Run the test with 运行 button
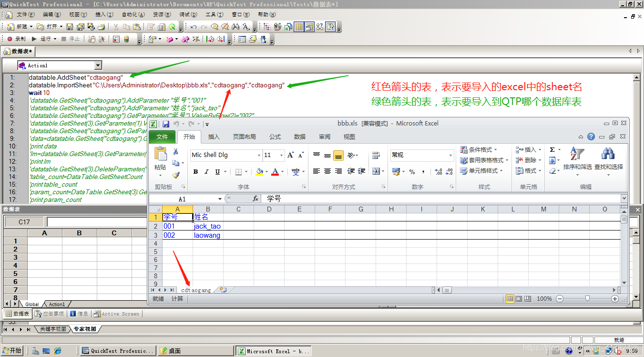The image size is (644, 357). point(41,39)
